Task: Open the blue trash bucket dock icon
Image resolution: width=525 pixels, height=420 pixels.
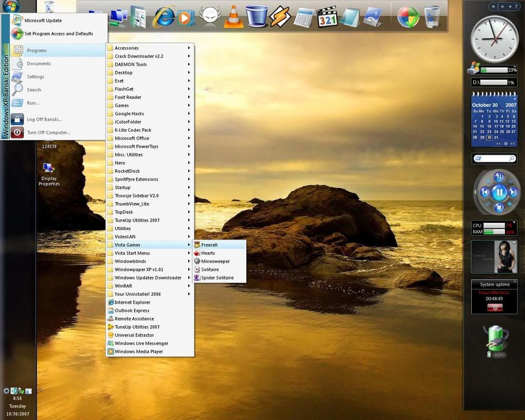Action: point(257,16)
